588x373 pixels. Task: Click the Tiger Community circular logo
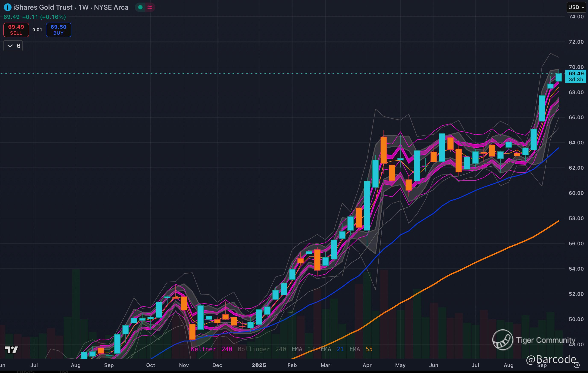(x=503, y=340)
